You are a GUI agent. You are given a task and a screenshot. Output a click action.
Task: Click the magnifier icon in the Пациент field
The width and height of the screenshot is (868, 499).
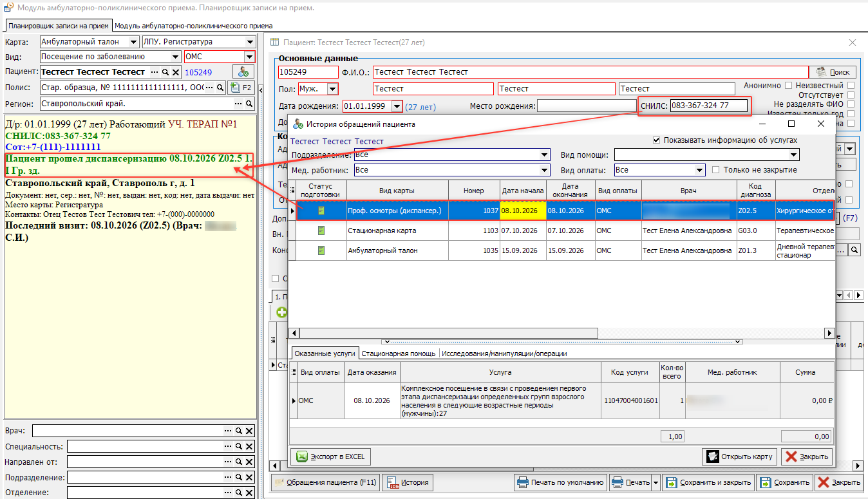coord(165,72)
